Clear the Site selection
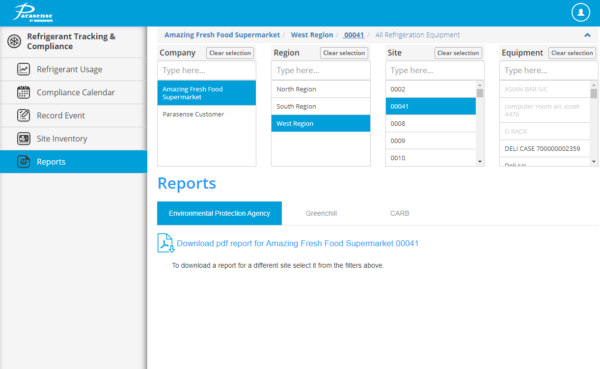This screenshot has height=369, width=600. (458, 53)
